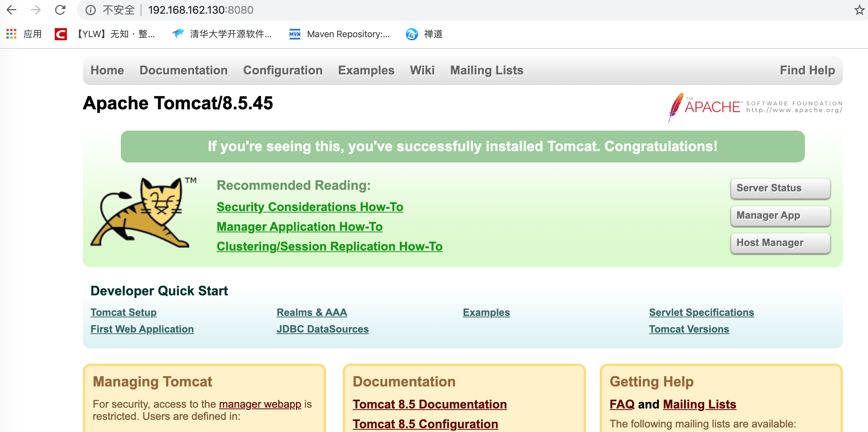Bookmark this page with the star icon
Screen dimensions: 868x432
point(859,10)
